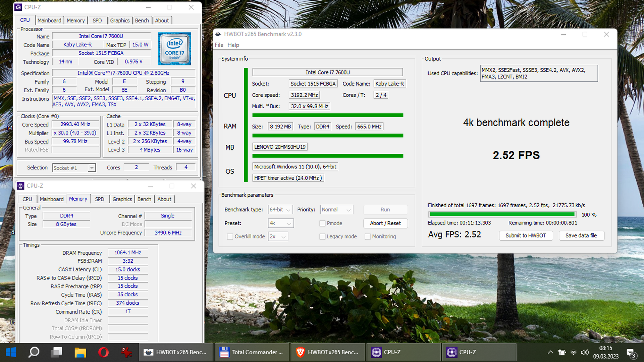Select CPU tab in lower CPU-Z window

pos(27,199)
